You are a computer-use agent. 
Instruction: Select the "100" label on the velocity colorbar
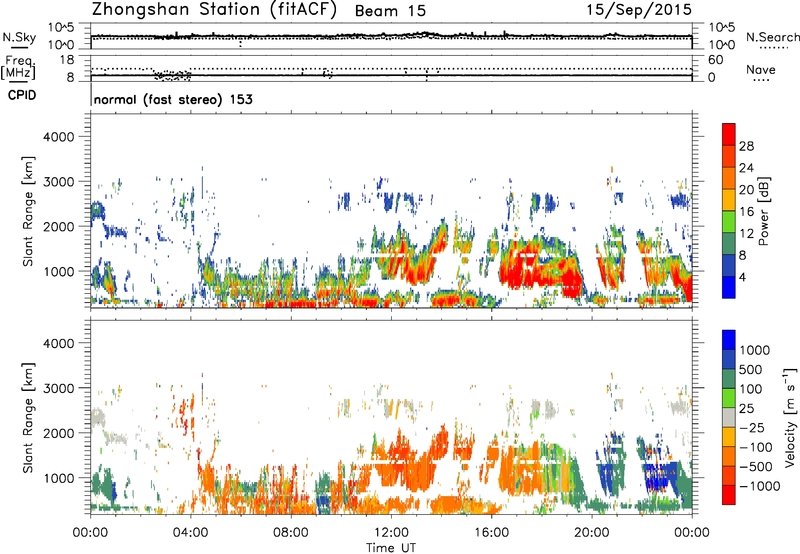[x=751, y=389]
